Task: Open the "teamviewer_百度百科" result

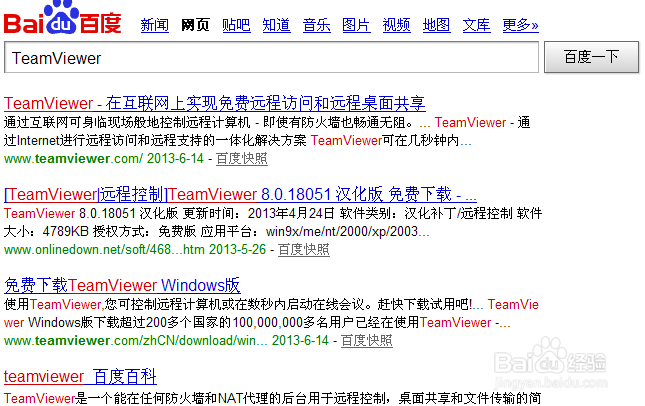Action: [80, 376]
